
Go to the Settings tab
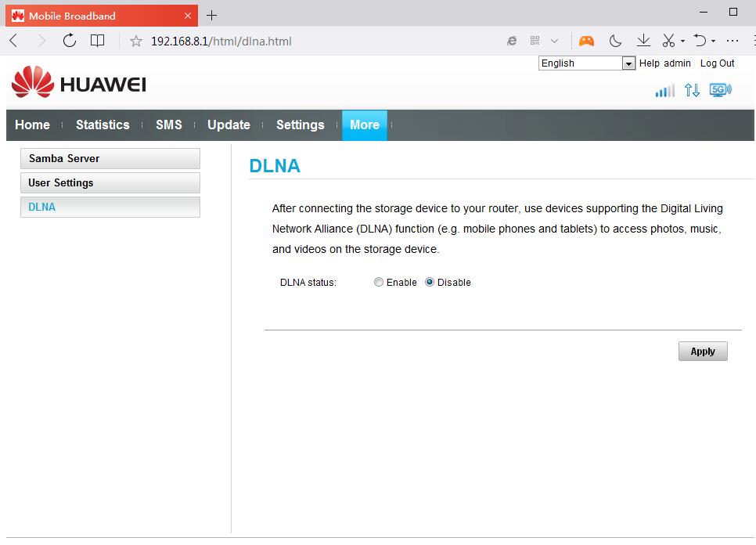[x=300, y=125]
